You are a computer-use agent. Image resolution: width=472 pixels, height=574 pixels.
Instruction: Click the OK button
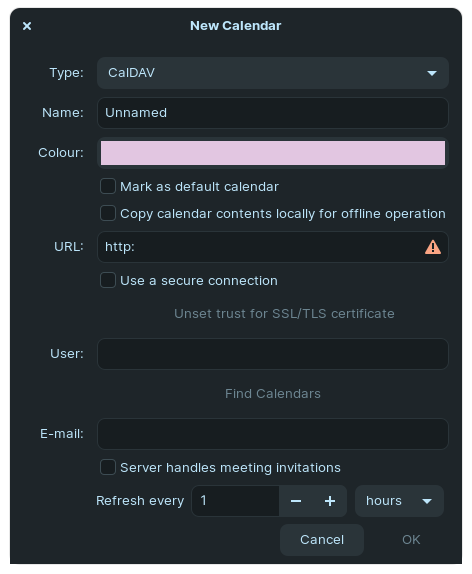coord(411,540)
